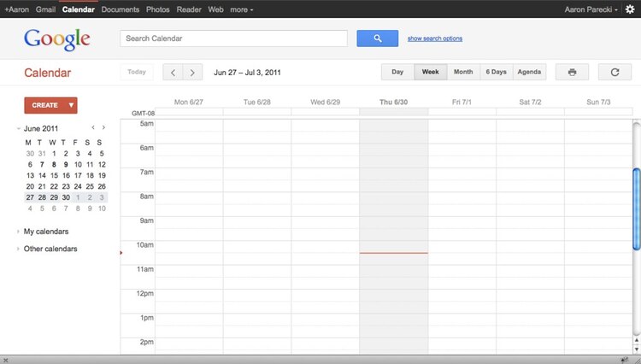The width and height of the screenshot is (641, 364).
Task: Click scrollbar up arrow
Action: (637, 340)
